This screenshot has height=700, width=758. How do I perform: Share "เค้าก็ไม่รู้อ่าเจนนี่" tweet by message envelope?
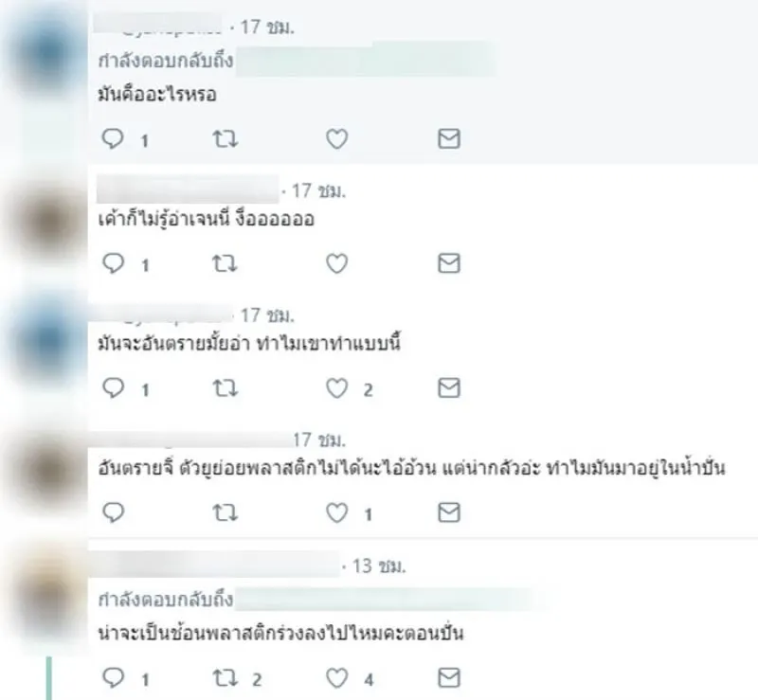click(449, 263)
